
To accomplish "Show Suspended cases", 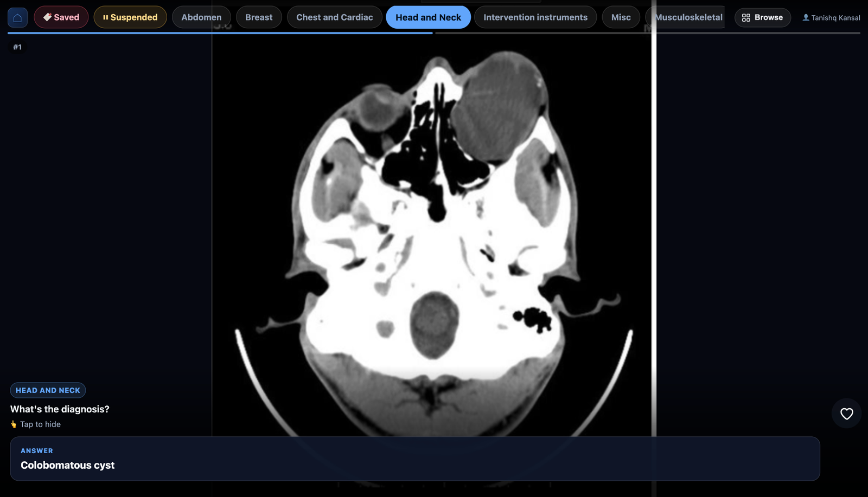I will point(130,17).
